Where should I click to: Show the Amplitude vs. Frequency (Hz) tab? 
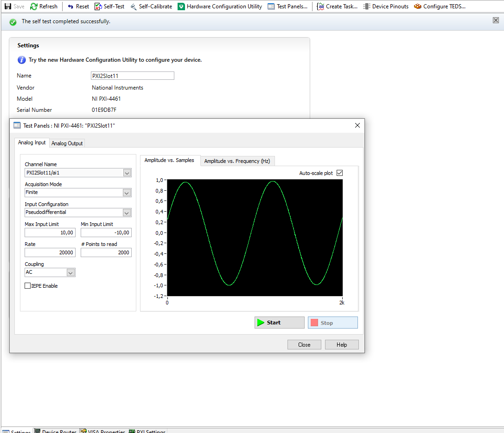(x=237, y=161)
